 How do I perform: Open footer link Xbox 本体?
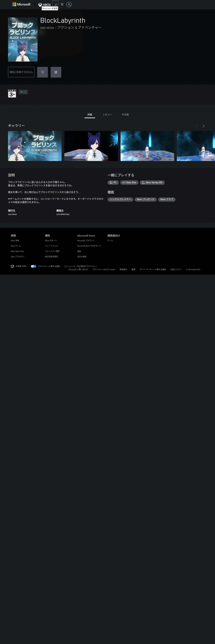(15, 241)
